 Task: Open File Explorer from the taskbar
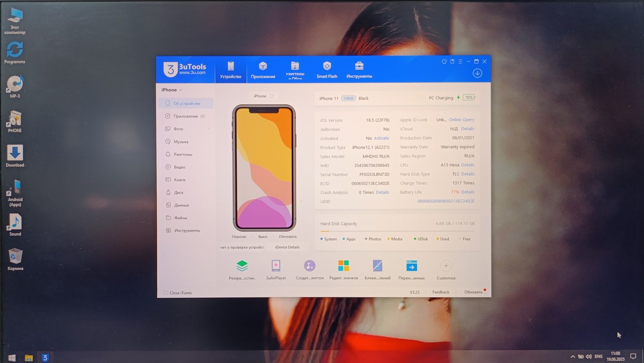pos(29,358)
